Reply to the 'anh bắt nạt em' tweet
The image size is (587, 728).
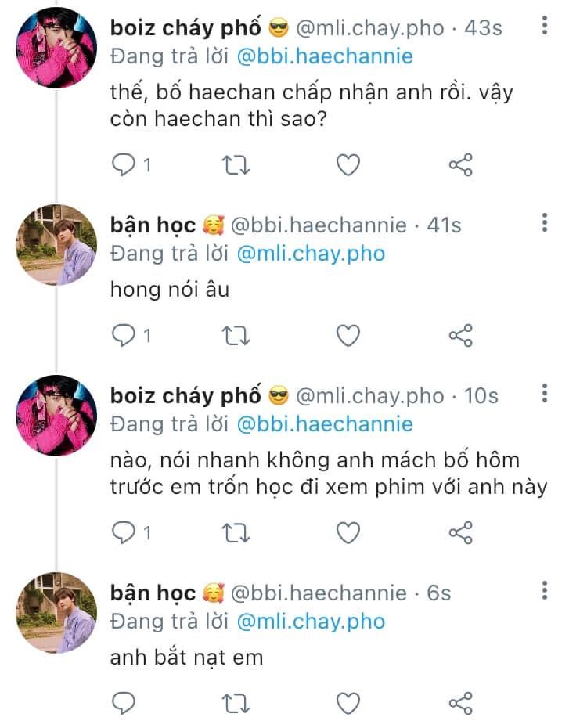[x=124, y=703]
